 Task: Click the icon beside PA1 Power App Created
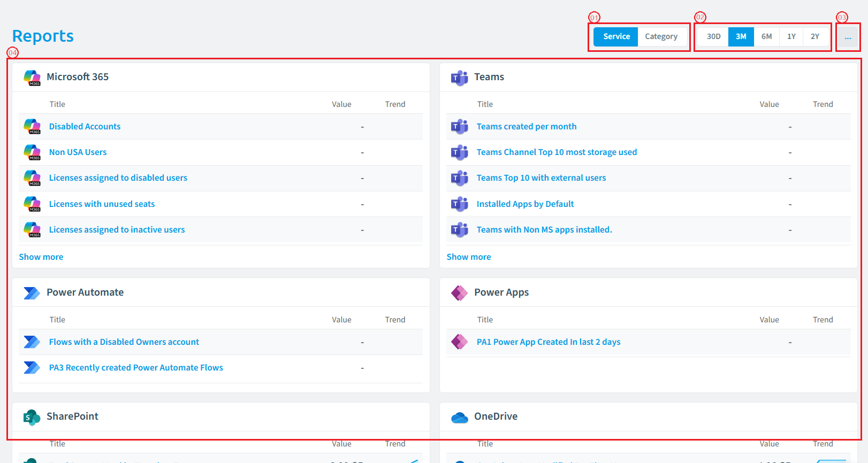click(460, 342)
